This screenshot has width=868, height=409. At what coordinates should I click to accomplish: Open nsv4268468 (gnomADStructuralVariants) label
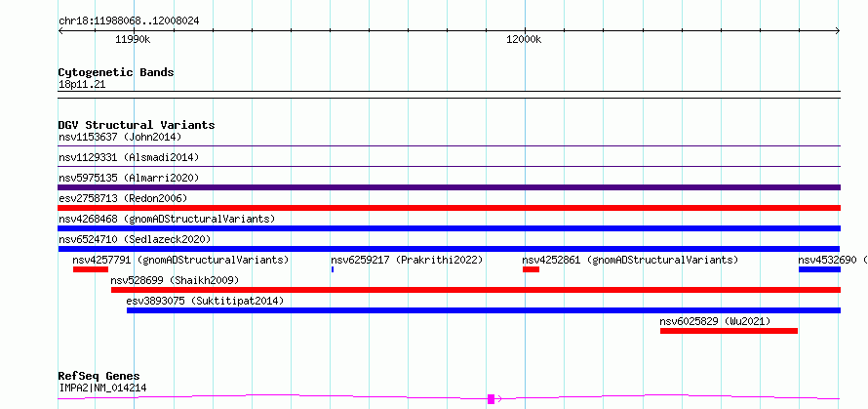167,219
